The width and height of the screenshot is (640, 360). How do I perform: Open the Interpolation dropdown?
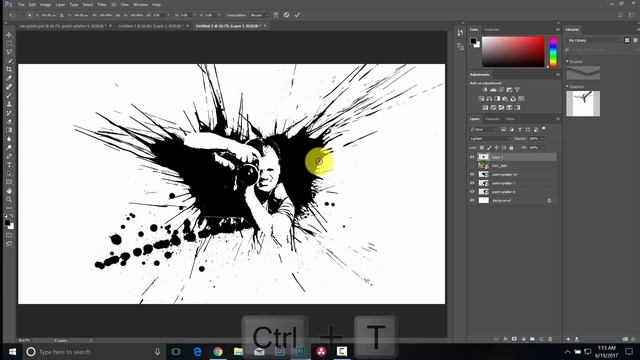[x=260, y=15]
